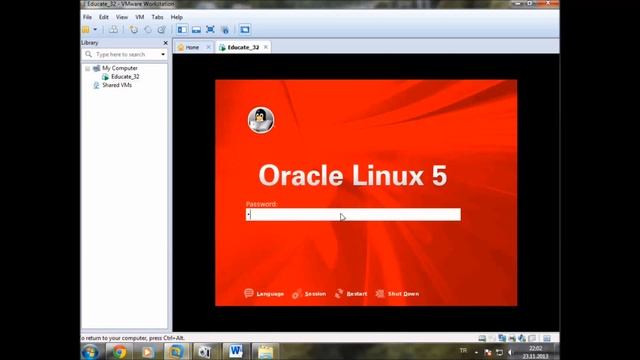Enter full screen mode icon
The image size is (640, 360).
210,29
